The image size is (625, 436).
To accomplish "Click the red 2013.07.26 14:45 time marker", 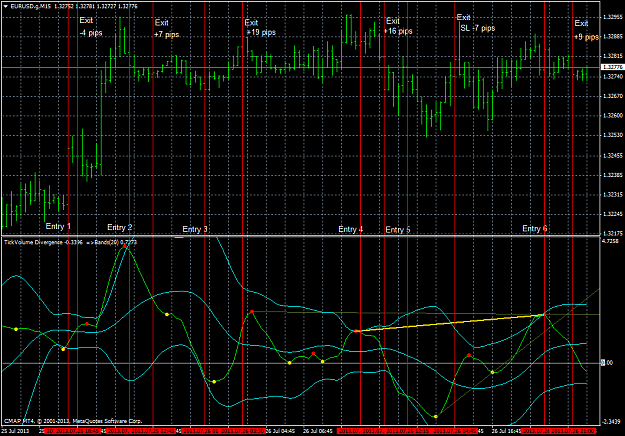I will [x=455, y=431].
